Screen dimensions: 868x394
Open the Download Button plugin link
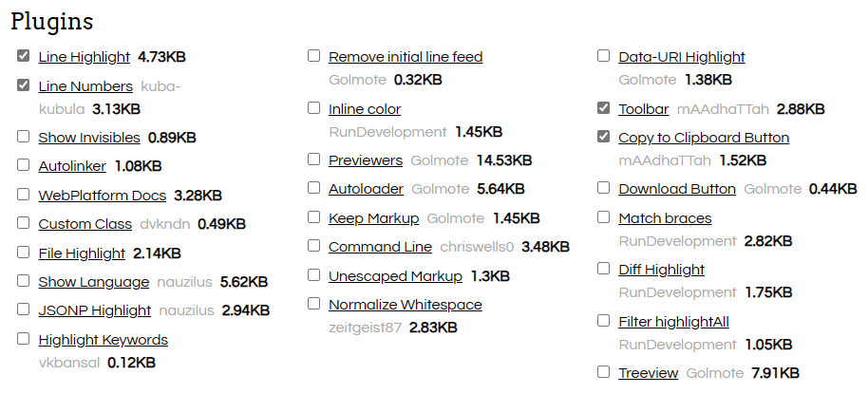pyautogui.click(x=676, y=189)
